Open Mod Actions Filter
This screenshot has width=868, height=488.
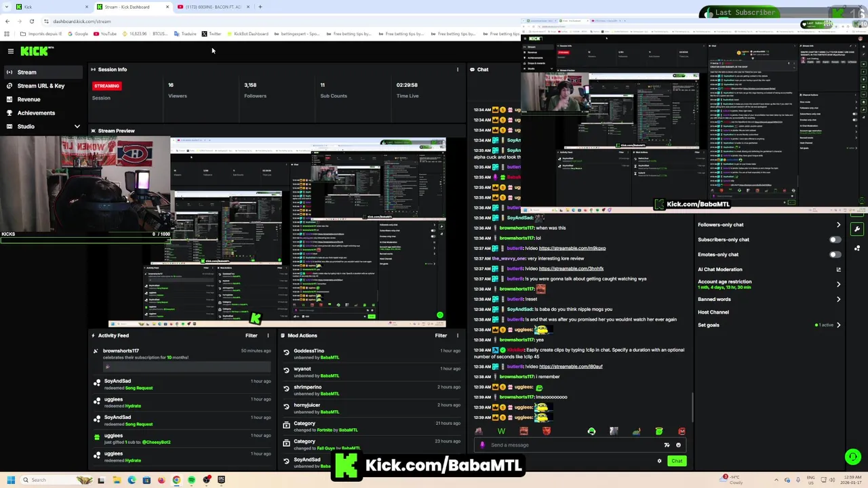point(441,335)
